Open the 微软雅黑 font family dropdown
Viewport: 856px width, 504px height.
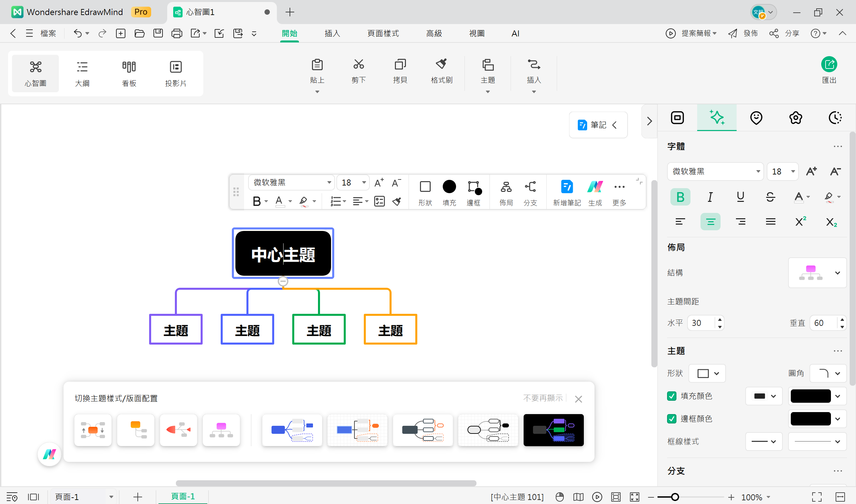pos(715,171)
